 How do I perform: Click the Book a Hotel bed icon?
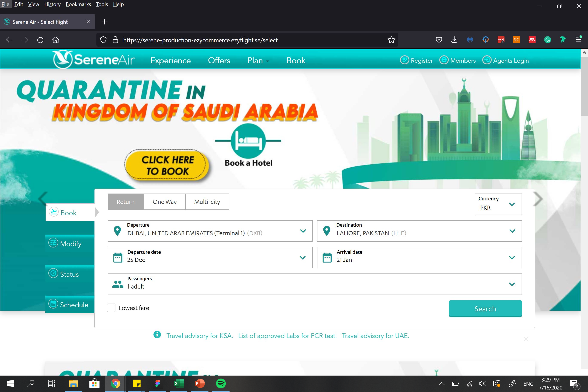click(248, 141)
